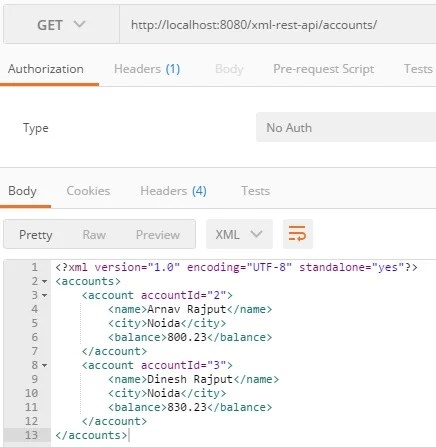Open the response Headers (4) tab

pyautogui.click(x=173, y=191)
